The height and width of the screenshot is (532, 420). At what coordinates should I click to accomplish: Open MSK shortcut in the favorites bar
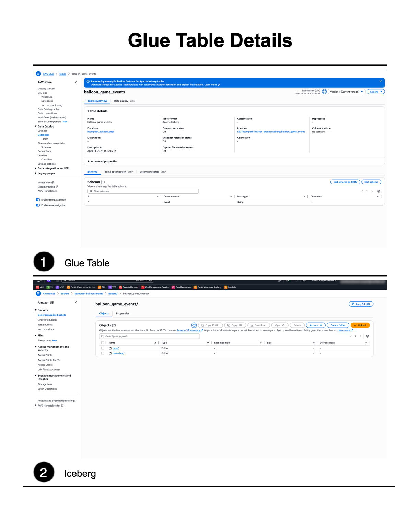[x=60, y=287]
